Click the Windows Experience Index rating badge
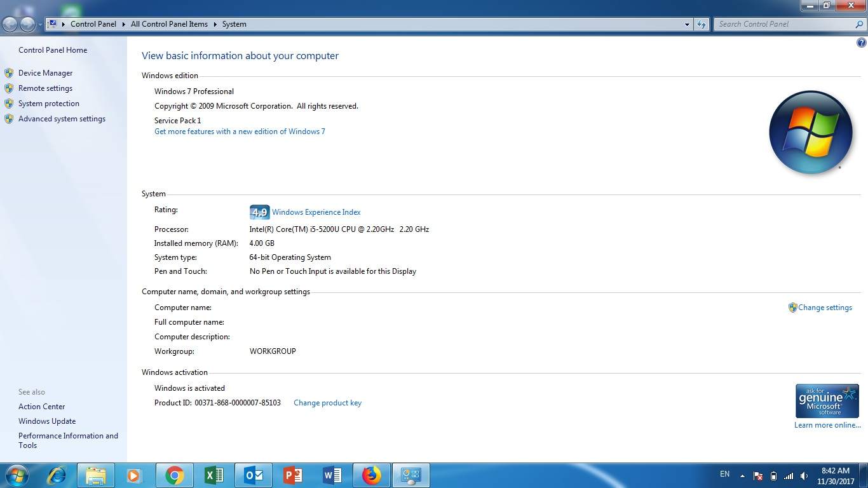Viewport: 868px width, 488px height. pyautogui.click(x=259, y=212)
